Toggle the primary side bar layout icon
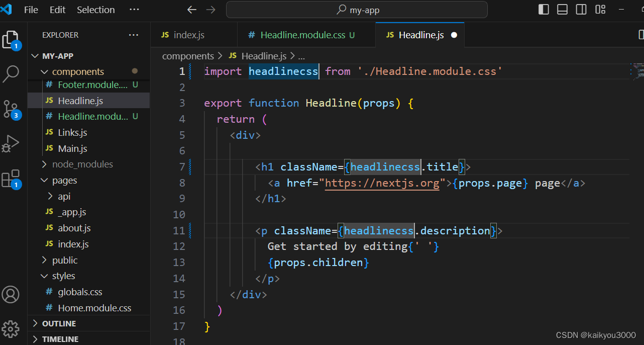 (x=544, y=10)
